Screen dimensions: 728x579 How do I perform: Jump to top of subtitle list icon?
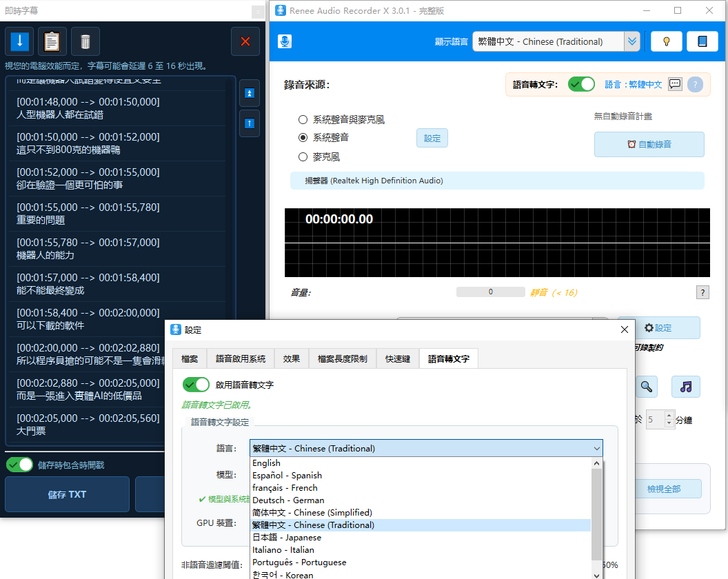pos(250,93)
